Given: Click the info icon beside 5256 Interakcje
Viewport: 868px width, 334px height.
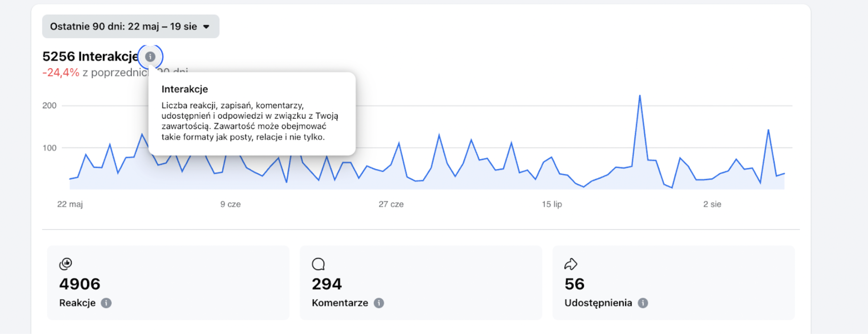Looking at the screenshot, I should (150, 57).
